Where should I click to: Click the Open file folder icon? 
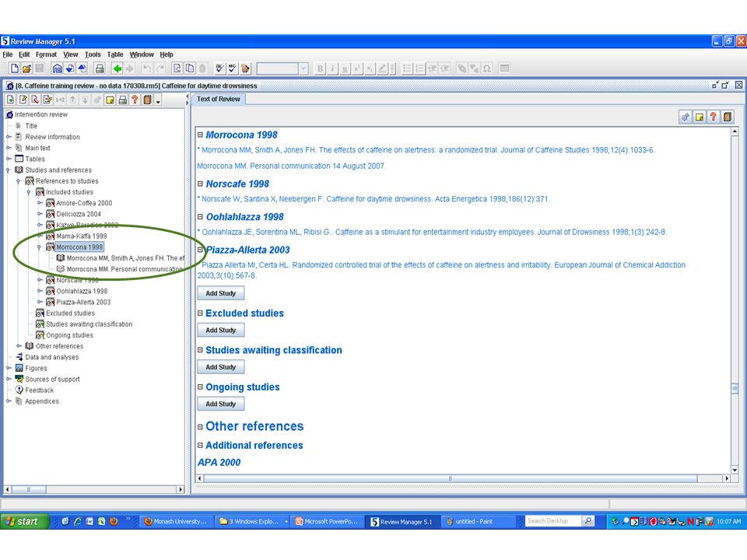(26, 68)
